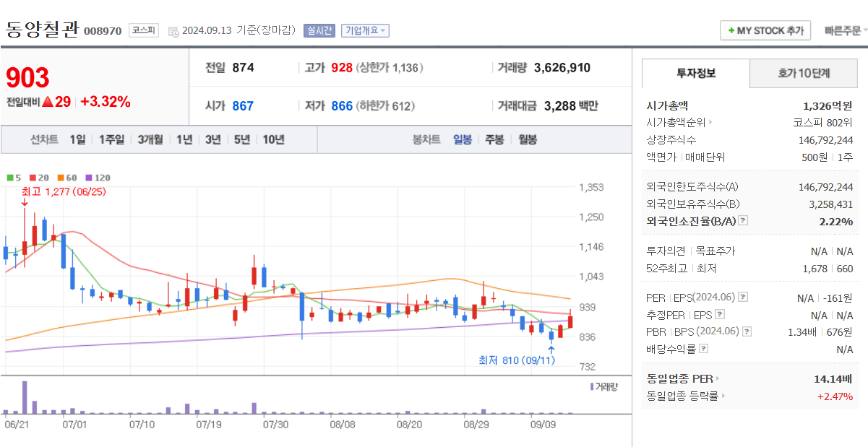Screen dimensions: 868x447
Task: Click the 08/29 date label on chart axis
Action: (476, 425)
